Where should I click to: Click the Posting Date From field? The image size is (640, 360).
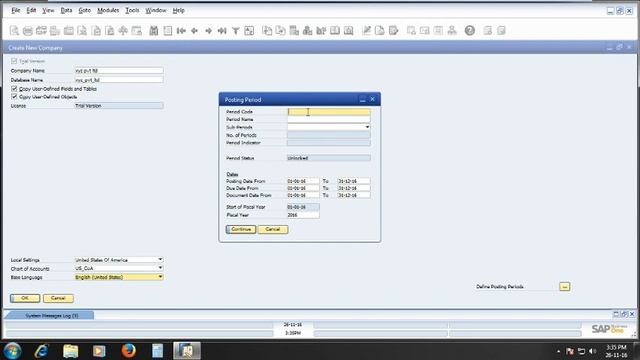302,181
